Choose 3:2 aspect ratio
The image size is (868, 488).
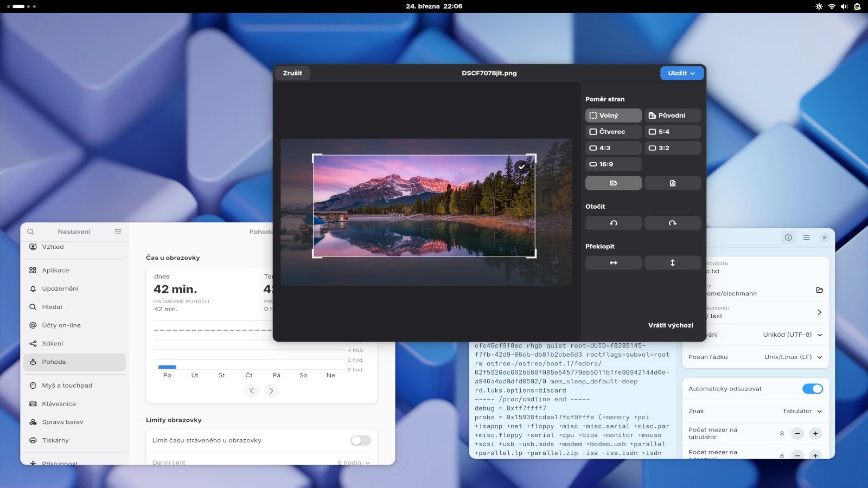click(673, 148)
